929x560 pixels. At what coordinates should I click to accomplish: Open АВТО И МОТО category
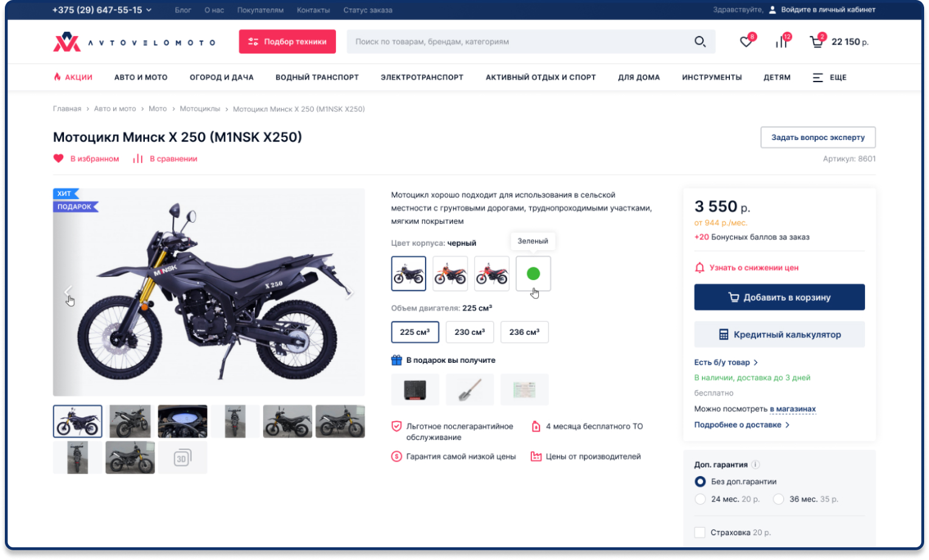[x=141, y=77]
